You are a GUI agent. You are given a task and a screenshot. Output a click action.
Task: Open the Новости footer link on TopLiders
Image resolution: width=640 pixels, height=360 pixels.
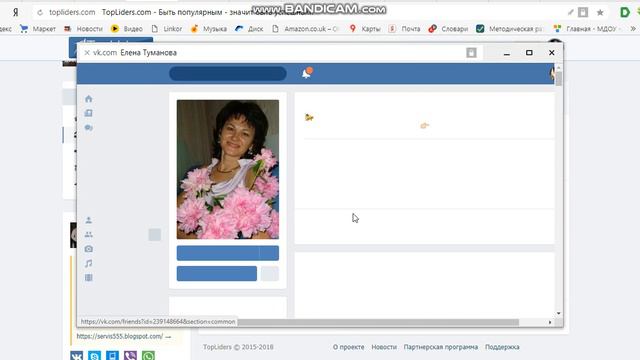pos(384,347)
